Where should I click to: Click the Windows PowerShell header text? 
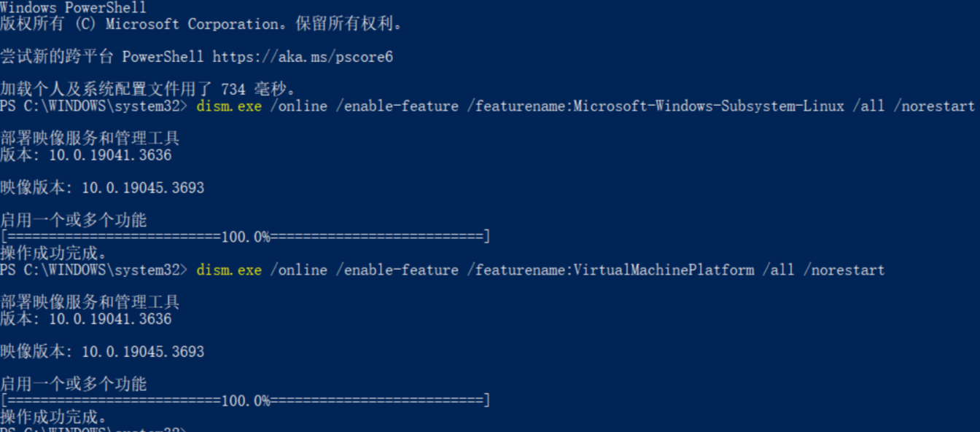pyautogui.click(x=73, y=7)
